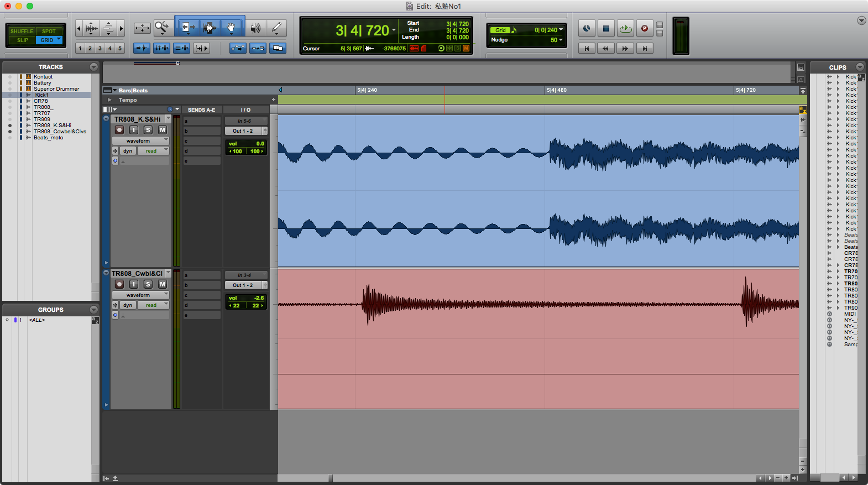
Task: Select Superior Drummer in Tracks list
Action: point(56,89)
